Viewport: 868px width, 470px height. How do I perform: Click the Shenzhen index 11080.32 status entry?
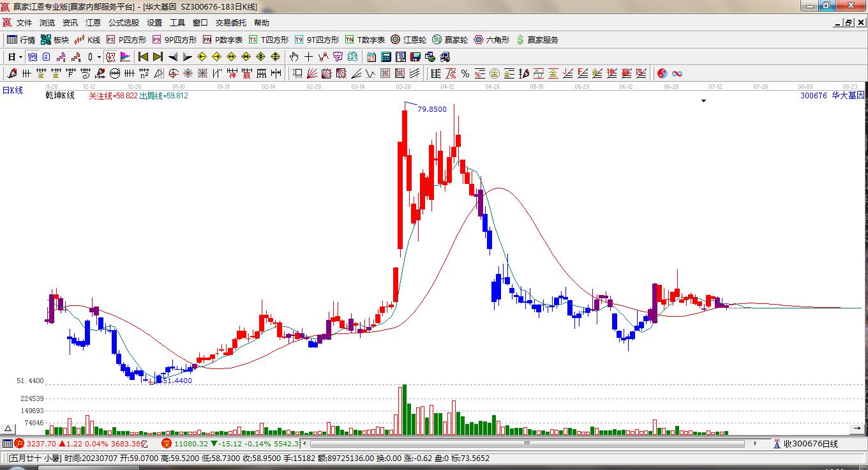pos(230,443)
